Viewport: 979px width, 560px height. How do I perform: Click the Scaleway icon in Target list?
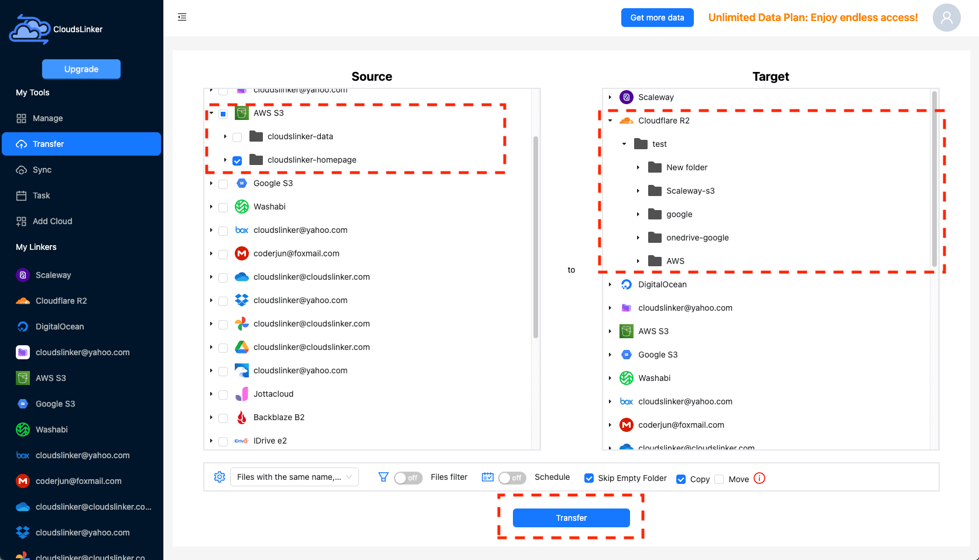[x=627, y=97]
